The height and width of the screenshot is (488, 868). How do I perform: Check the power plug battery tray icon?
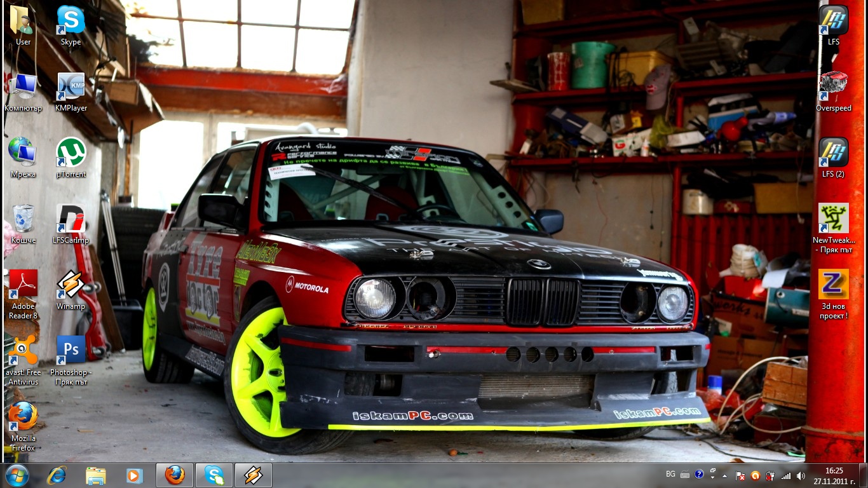[x=770, y=475]
